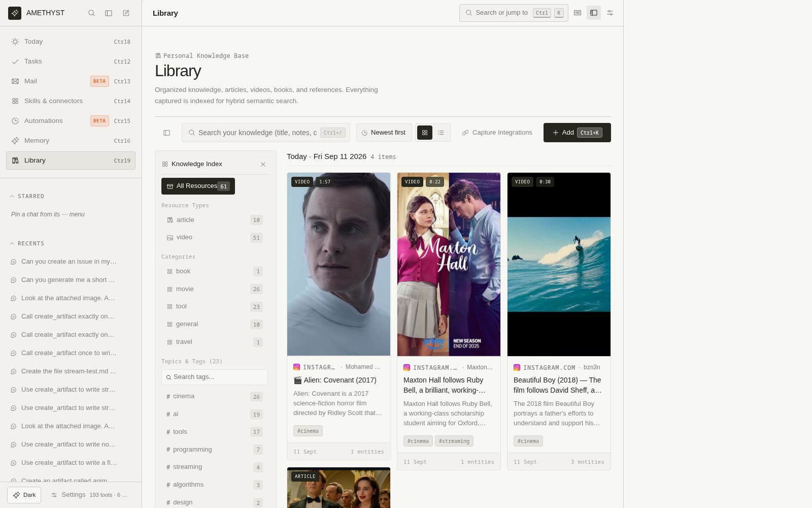Click the Add resource button

coord(577,133)
